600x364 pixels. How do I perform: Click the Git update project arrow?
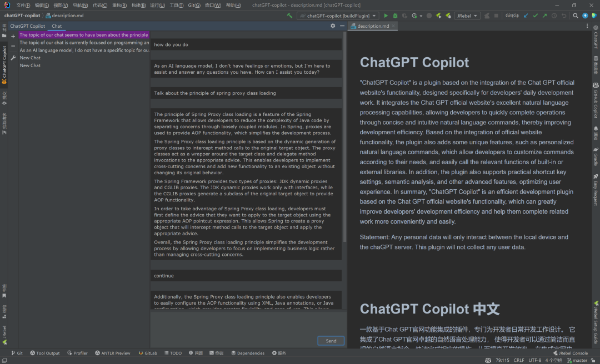(x=526, y=16)
